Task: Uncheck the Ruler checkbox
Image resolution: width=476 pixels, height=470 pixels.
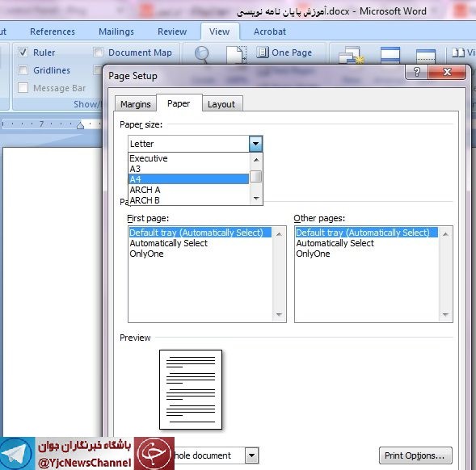Action: 23,52
